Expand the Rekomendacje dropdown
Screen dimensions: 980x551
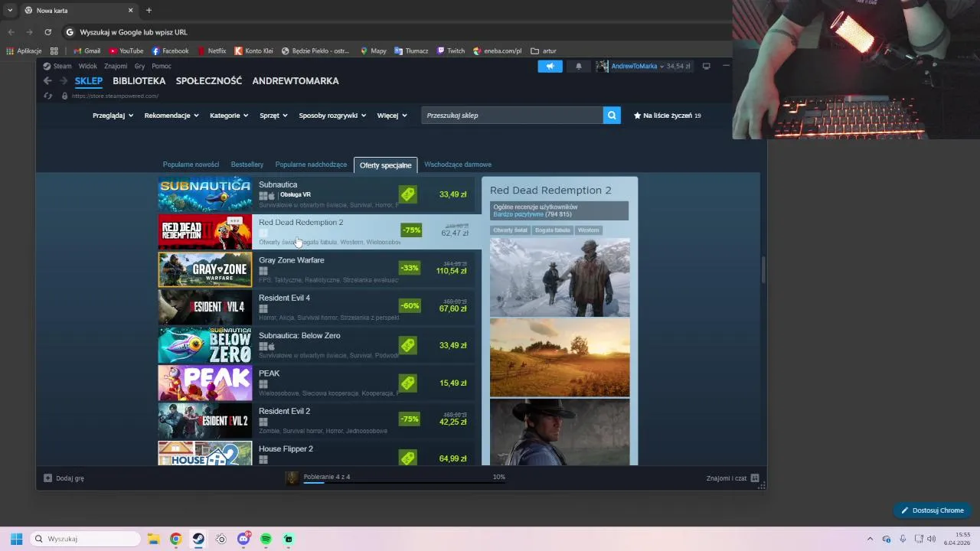tap(171, 116)
